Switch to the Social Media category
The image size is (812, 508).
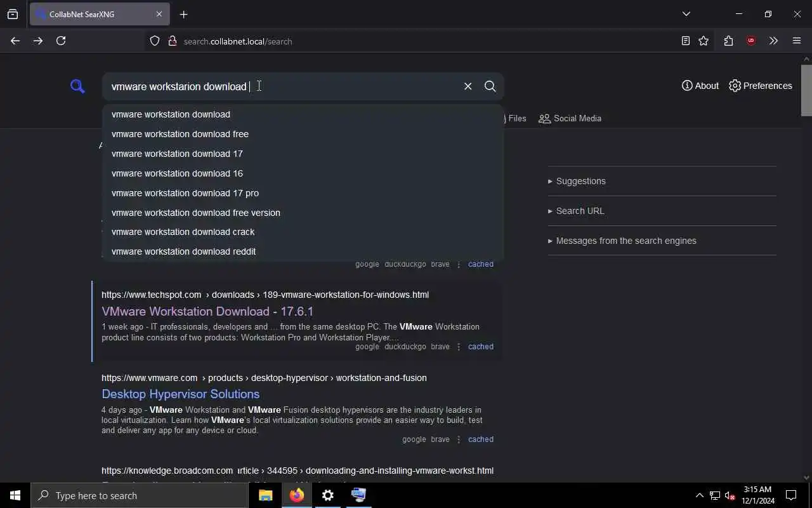pyautogui.click(x=570, y=118)
